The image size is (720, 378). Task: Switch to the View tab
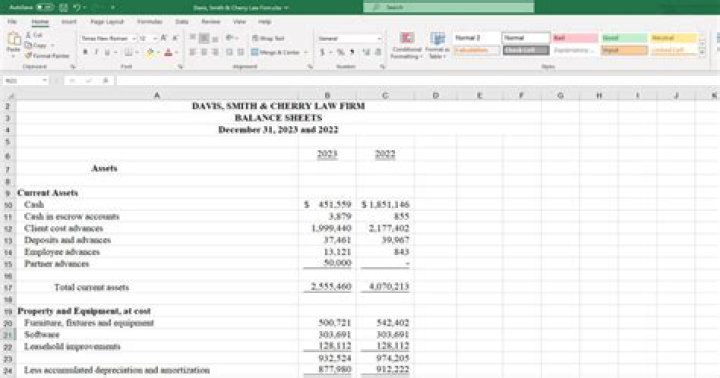click(x=240, y=22)
